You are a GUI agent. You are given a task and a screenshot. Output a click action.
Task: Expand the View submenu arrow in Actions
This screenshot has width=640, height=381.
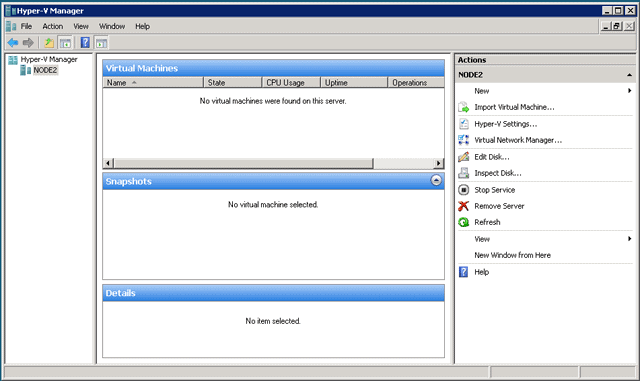pyautogui.click(x=630, y=238)
